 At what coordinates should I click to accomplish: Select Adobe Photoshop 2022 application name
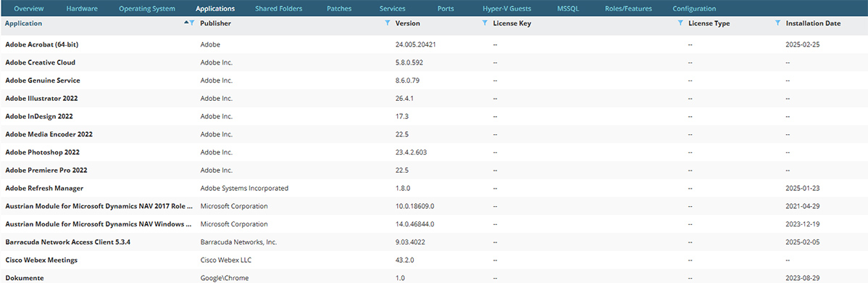(x=43, y=152)
